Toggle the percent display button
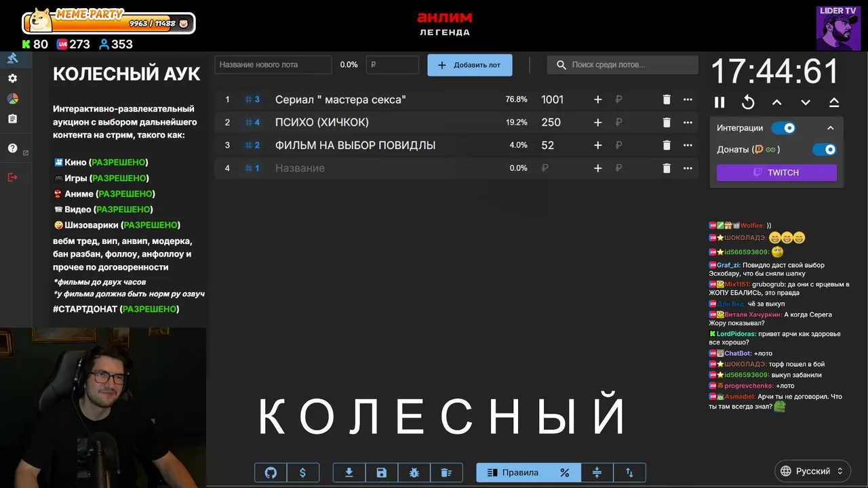Screen dimensions: 868x488 click(x=564, y=472)
